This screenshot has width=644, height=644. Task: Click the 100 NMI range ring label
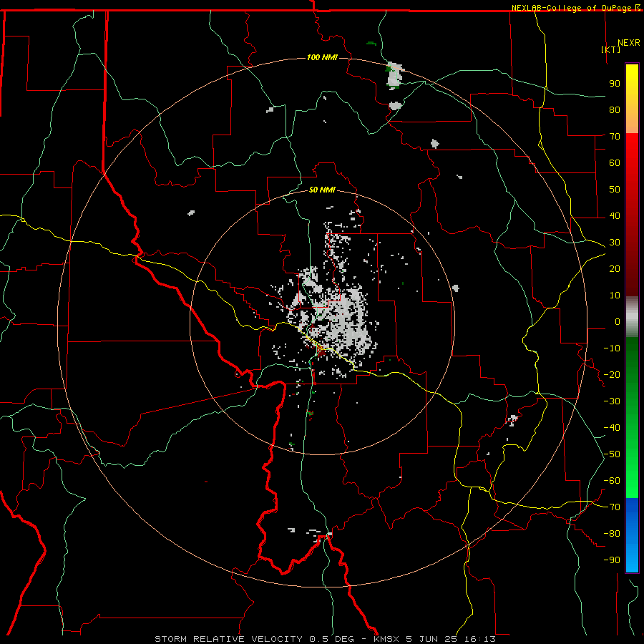coord(322,57)
